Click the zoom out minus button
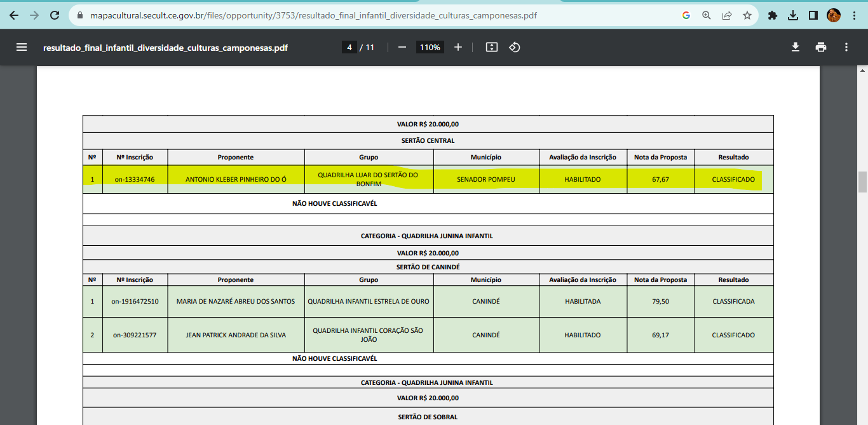The height and width of the screenshot is (425, 868). click(402, 47)
